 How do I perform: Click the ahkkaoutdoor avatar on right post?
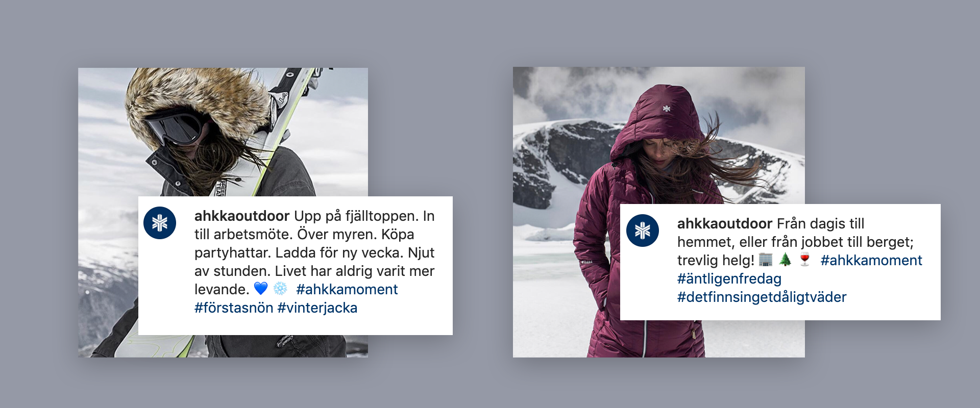pyautogui.click(x=643, y=231)
